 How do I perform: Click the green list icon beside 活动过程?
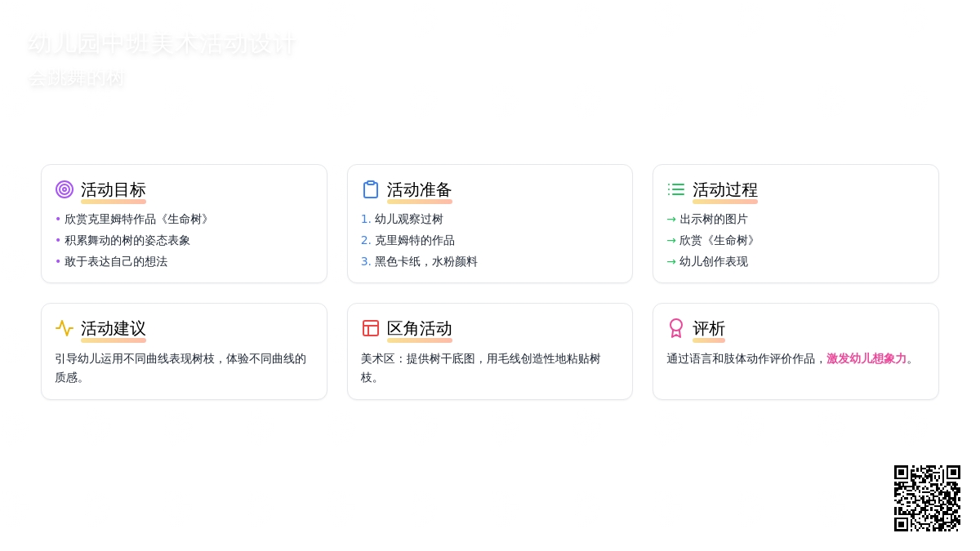[x=676, y=189]
